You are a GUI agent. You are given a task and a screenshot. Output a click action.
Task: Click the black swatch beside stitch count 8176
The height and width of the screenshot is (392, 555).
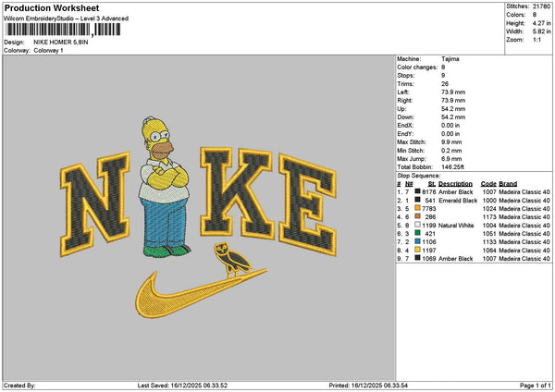[418, 191]
